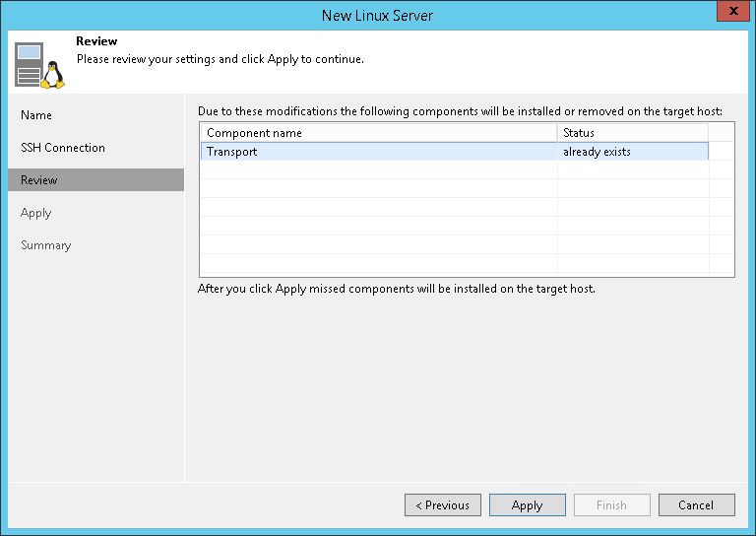Click the Linux server penguin wizard icon
Viewport: 756px width, 536px height.
(39, 65)
